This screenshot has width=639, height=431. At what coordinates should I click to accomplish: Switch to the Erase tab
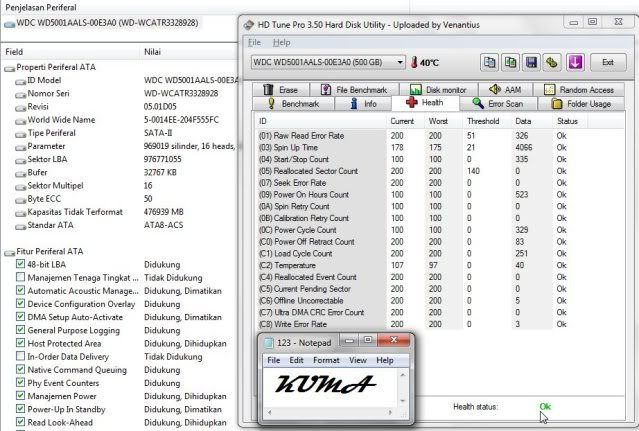pos(281,90)
